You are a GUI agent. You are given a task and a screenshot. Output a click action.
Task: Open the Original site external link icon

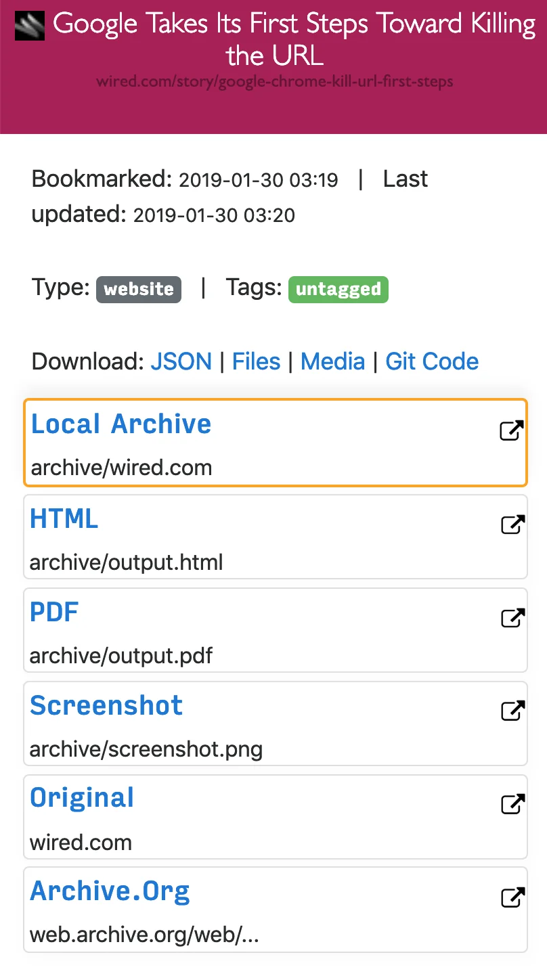pyautogui.click(x=512, y=803)
